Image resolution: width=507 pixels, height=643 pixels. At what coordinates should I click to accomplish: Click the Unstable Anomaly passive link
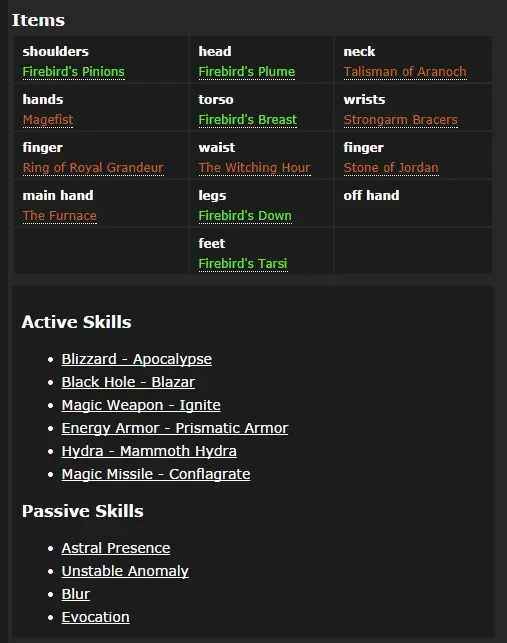(125, 571)
